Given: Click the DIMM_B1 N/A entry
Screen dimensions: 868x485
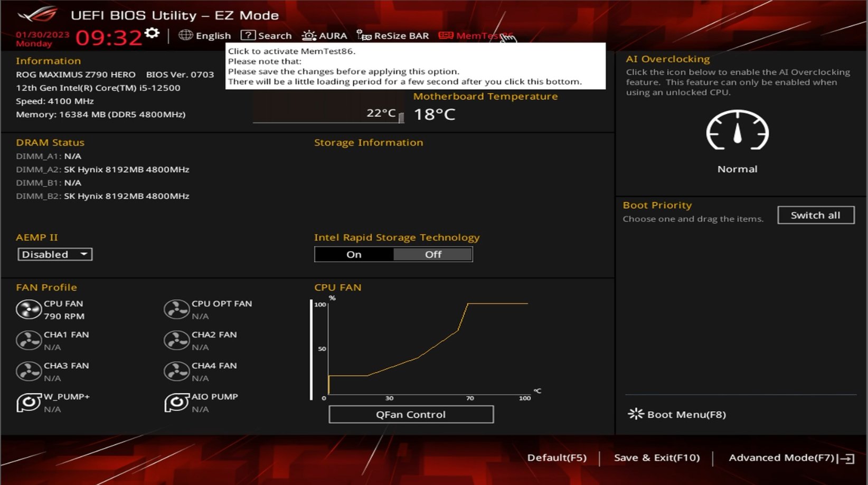Looking at the screenshot, I should click(x=49, y=183).
